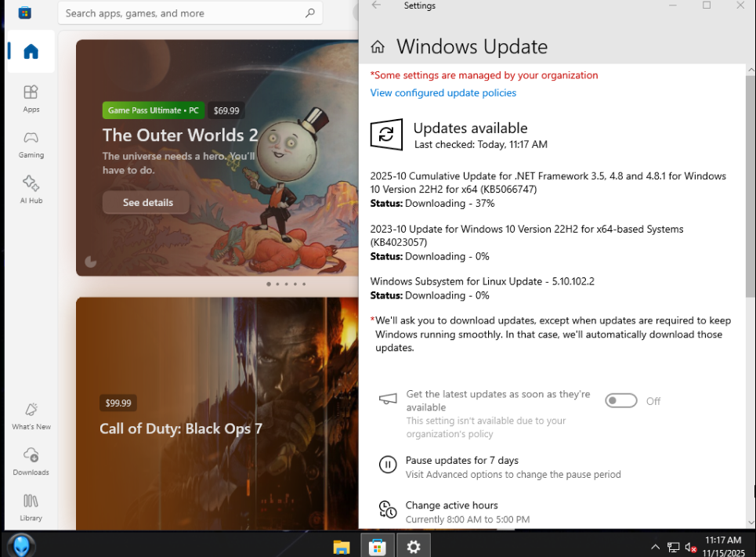Open the network icon in system tray
This screenshot has width=756, height=557.
coord(673,547)
